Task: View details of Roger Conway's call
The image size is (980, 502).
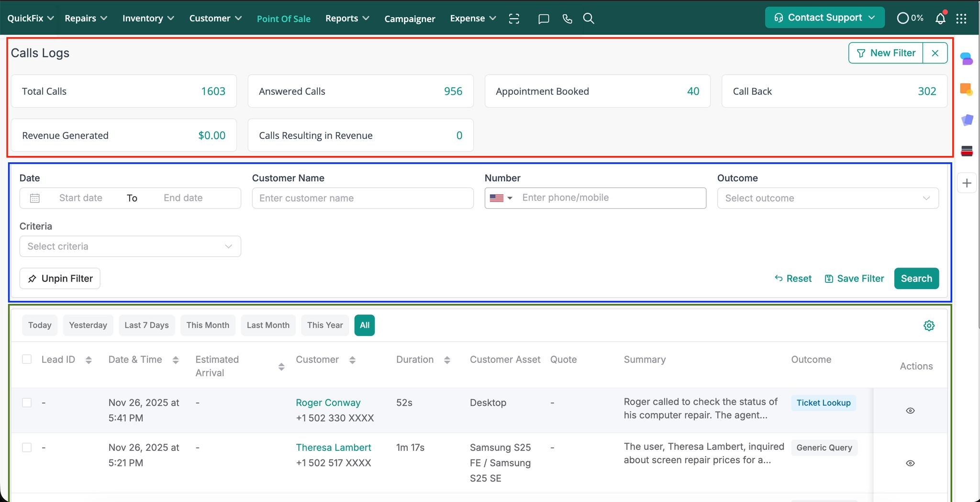Action: 910,411
